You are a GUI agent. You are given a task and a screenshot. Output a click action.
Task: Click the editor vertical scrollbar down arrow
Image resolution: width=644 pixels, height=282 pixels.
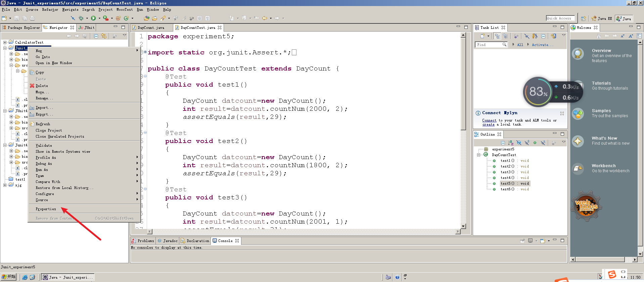pos(463,226)
